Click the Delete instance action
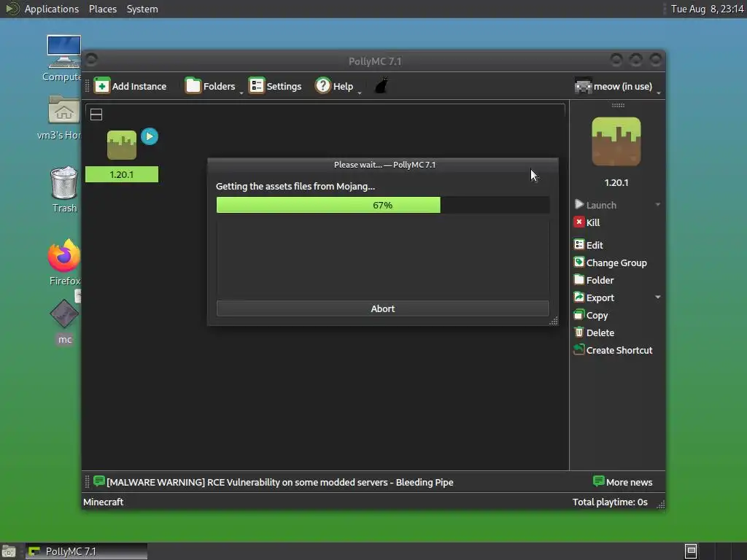The image size is (747, 560). coord(594,332)
